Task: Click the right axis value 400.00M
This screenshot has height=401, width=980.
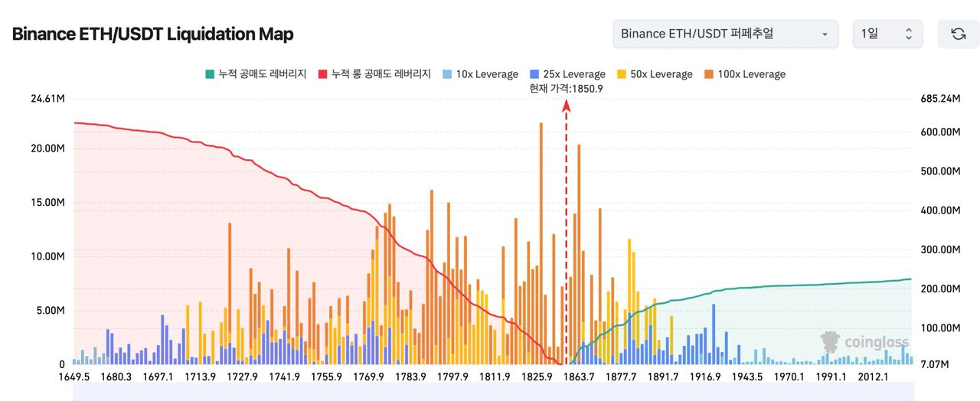Action: [x=939, y=210]
